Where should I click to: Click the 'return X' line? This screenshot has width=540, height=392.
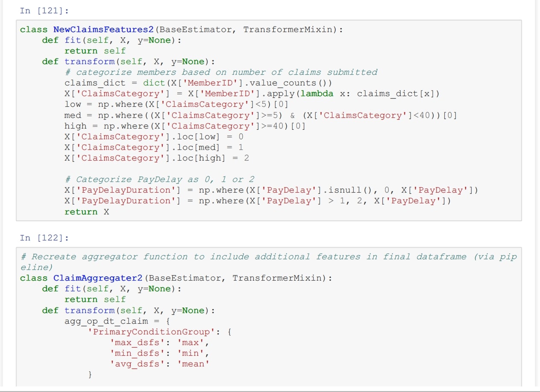pyautogui.click(x=87, y=212)
